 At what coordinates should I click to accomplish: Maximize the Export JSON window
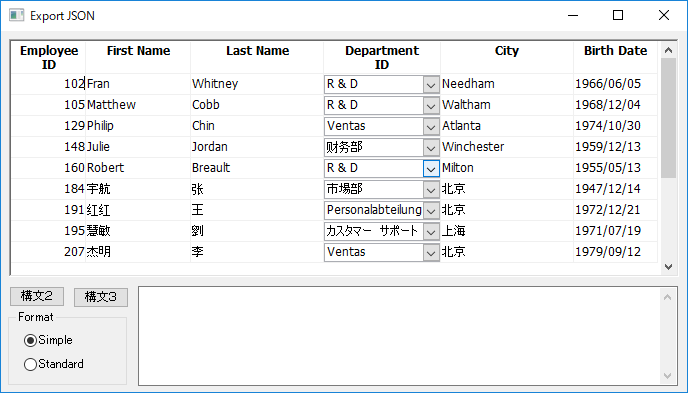tap(618, 15)
